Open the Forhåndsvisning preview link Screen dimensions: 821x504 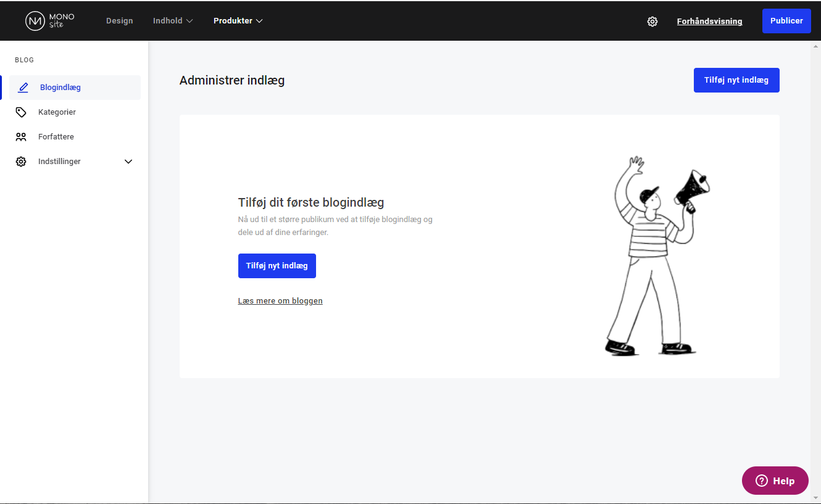coord(709,22)
